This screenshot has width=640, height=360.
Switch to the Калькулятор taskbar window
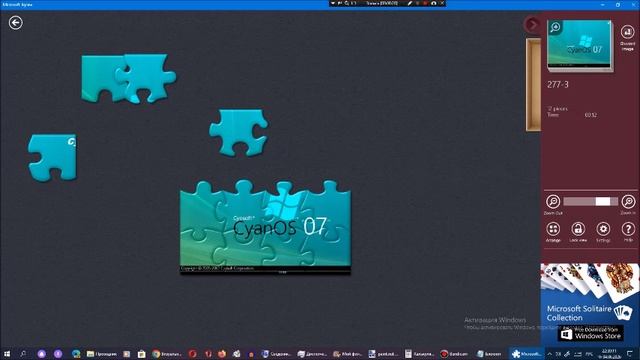click(x=419, y=354)
